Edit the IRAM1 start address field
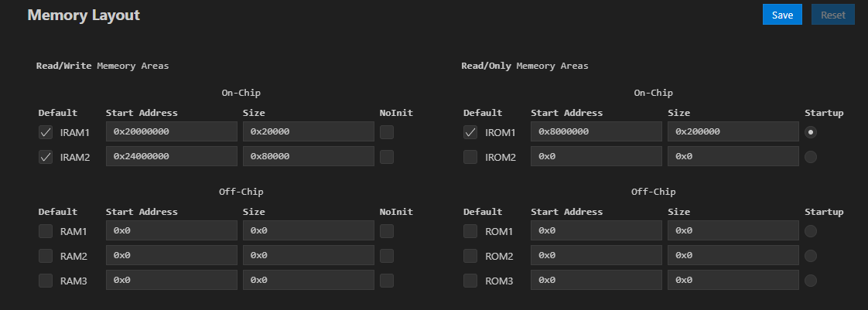The image size is (868, 310). (171, 132)
